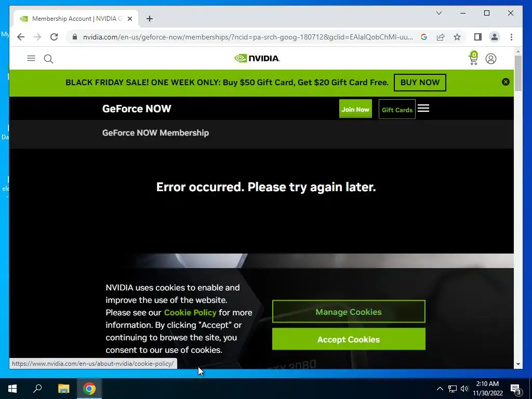The height and width of the screenshot is (399, 532).
Task: Open the taskbar clock and date
Action: pos(487,389)
